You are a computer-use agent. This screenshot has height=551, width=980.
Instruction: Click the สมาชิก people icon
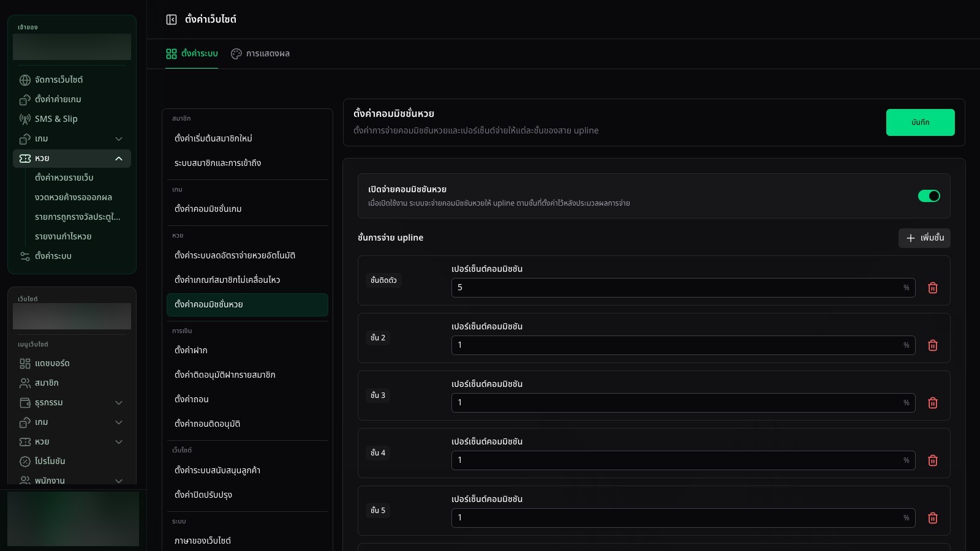pos(25,383)
